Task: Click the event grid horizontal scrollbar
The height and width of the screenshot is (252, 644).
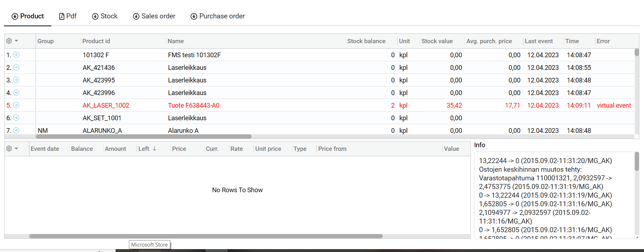Action: pos(206,236)
